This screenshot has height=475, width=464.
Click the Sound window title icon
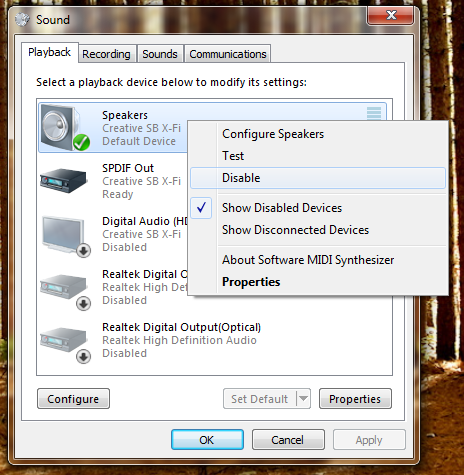pyautogui.click(x=23, y=20)
